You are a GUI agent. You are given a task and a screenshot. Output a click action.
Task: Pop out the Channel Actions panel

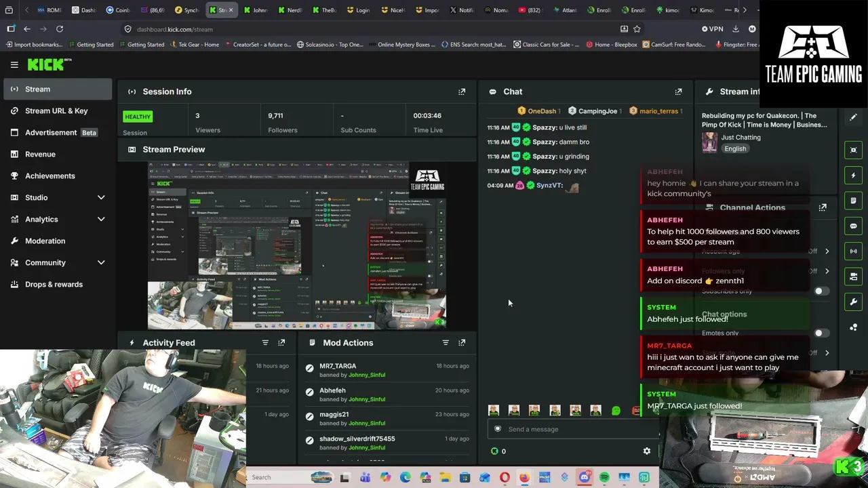[x=823, y=207]
